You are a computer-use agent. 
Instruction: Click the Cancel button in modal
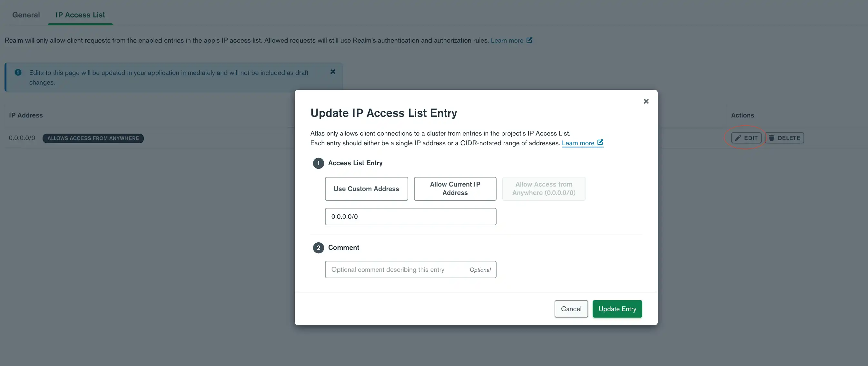pos(571,309)
